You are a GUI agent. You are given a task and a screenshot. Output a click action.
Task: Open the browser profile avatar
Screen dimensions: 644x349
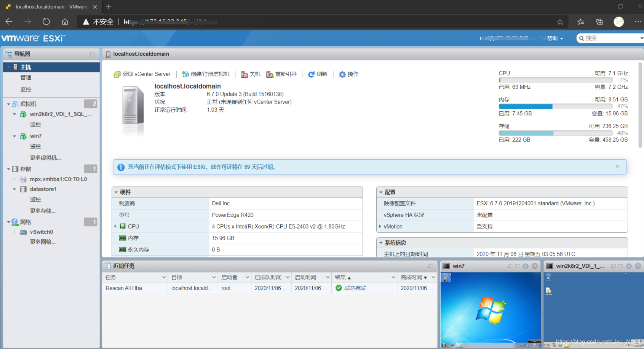click(619, 22)
